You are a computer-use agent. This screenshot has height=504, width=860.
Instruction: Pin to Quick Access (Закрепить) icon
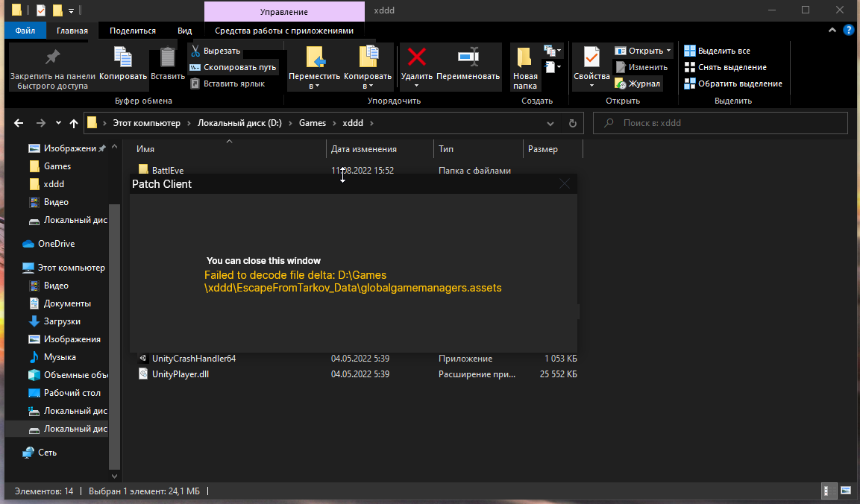[52, 57]
